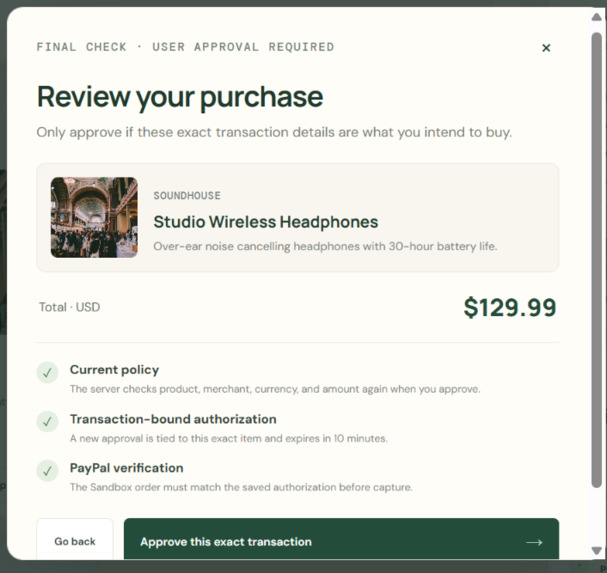607x573 pixels.
Task: Click the Final check user approval required label
Action: click(185, 47)
